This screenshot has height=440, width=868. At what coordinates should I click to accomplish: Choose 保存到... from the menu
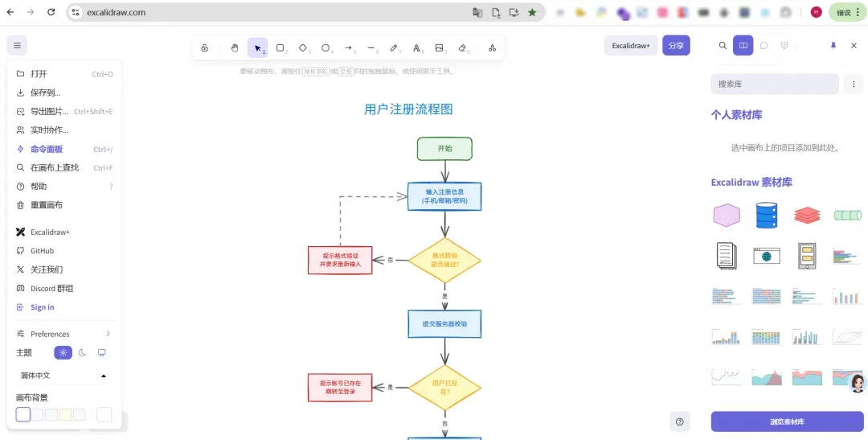point(64,93)
